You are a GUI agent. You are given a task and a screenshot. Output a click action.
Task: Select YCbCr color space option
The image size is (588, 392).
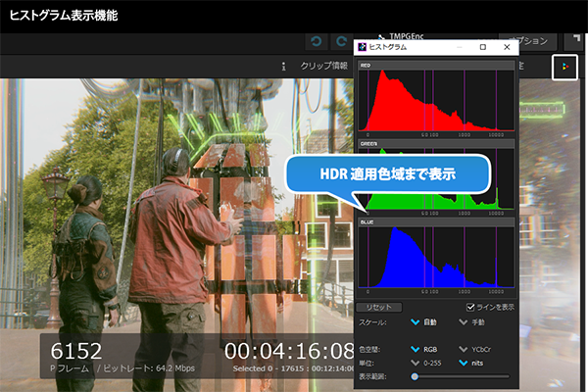click(474, 349)
